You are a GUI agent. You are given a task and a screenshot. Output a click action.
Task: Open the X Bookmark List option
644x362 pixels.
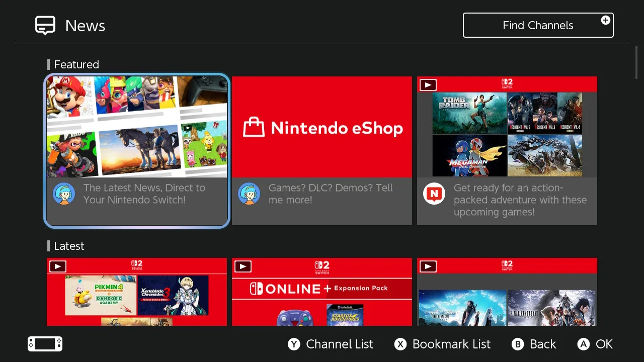point(442,344)
